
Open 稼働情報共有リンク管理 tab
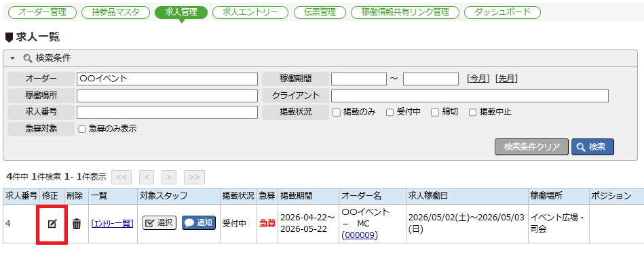pyautogui.click(x=405, y=12)
